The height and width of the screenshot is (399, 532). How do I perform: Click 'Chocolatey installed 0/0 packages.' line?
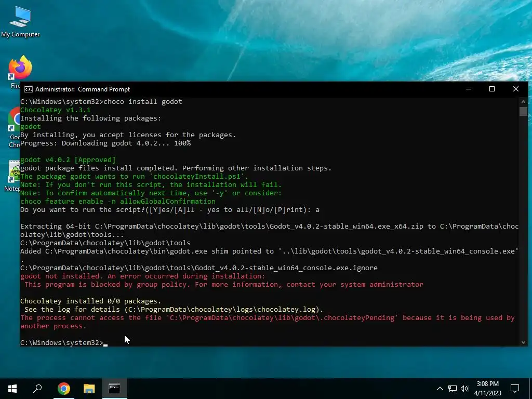point(90,301)
